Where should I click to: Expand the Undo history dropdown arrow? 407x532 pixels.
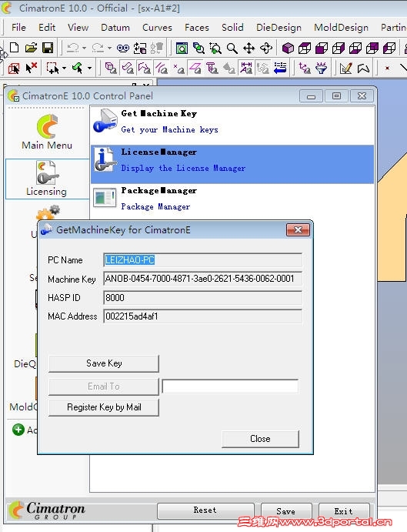point(84,49)
